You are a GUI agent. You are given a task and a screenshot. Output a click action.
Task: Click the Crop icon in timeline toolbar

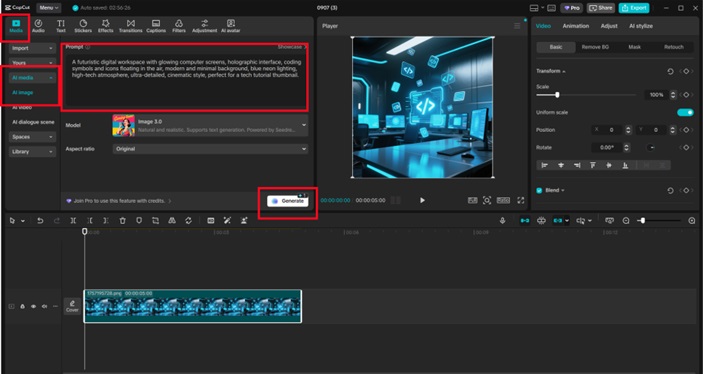pos(155,221)
